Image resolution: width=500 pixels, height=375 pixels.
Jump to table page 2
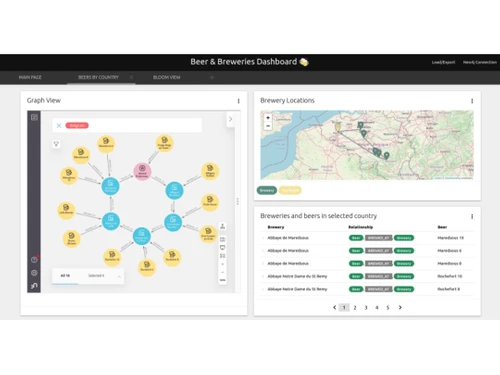click(x=355, y=307)
